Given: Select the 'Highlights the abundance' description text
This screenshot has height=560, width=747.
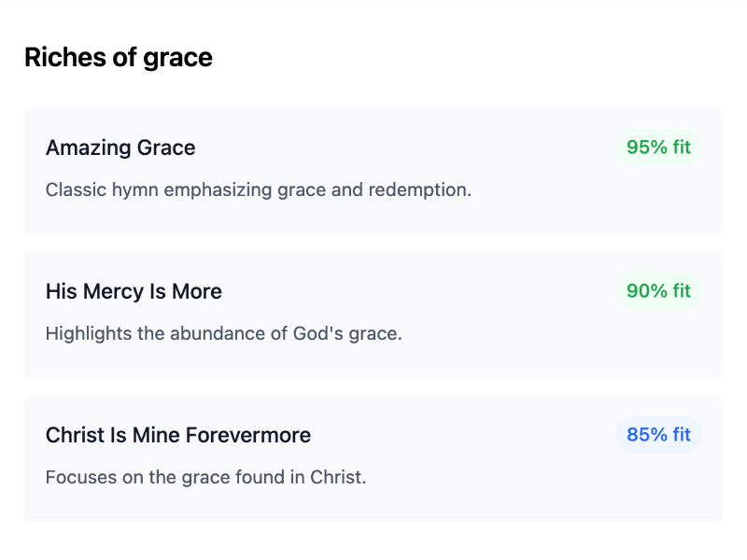Looking at the screenshot, I should coord(223,334).
